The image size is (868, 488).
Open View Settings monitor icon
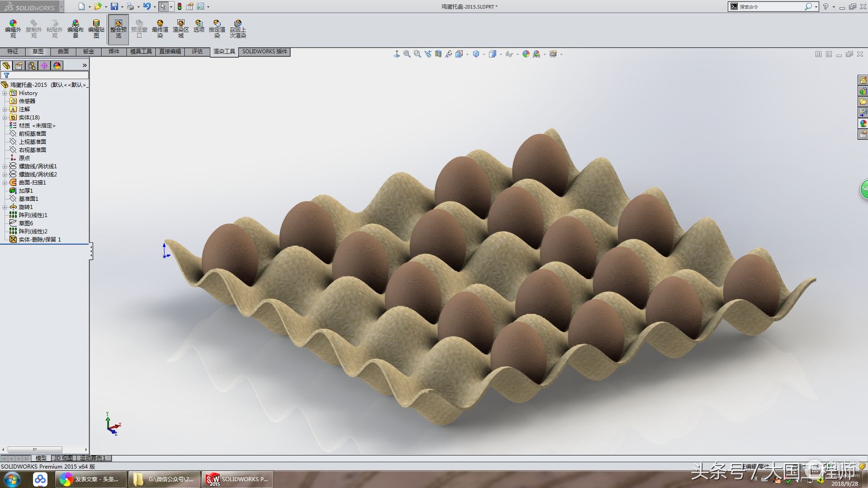[x=553, y=54]
